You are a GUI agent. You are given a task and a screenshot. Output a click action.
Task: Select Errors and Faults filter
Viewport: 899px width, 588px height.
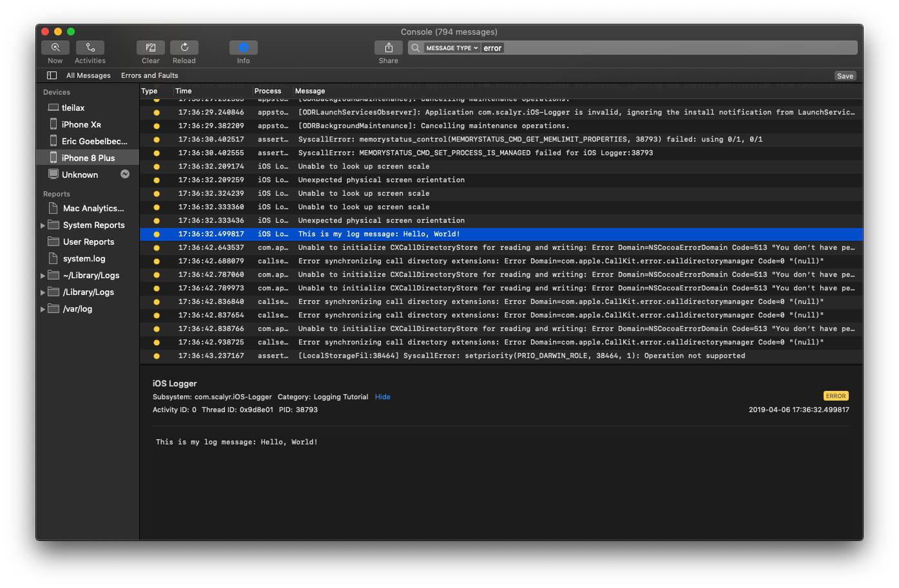[150, 75]
